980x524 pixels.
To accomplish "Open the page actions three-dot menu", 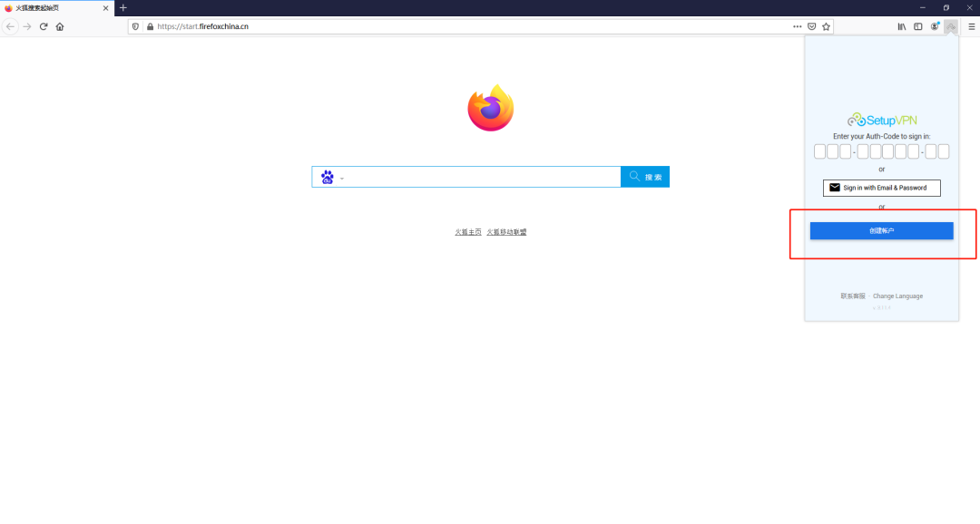I will 797,26.
